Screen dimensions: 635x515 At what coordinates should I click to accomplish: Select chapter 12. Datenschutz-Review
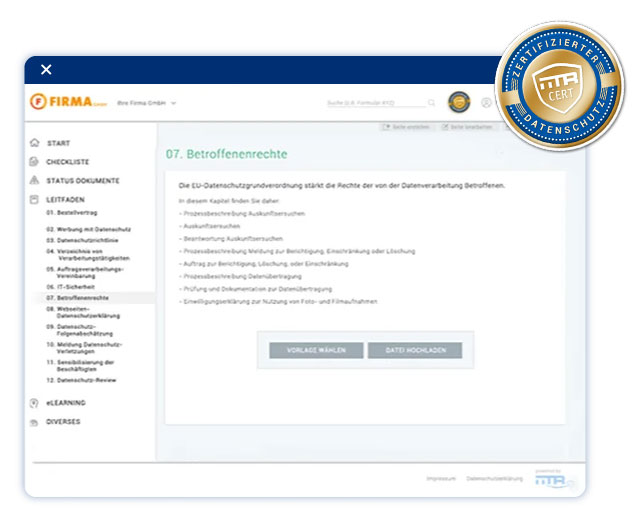[81, 380]
